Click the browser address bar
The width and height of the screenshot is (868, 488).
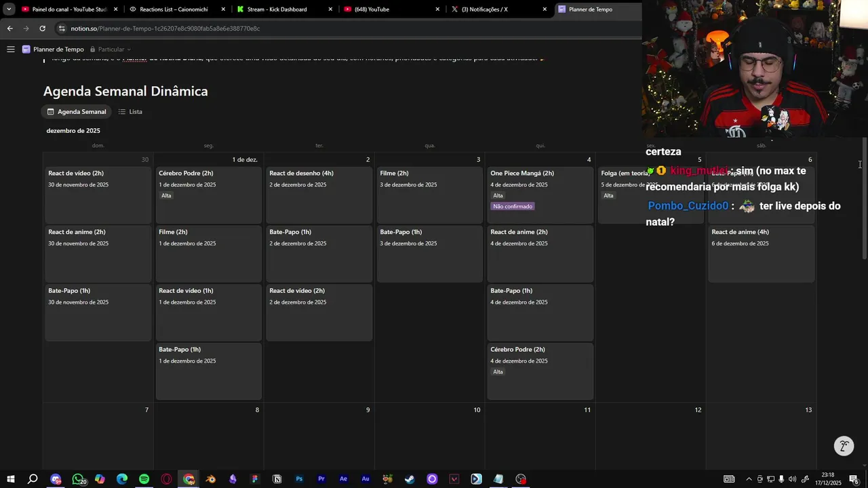346,28
